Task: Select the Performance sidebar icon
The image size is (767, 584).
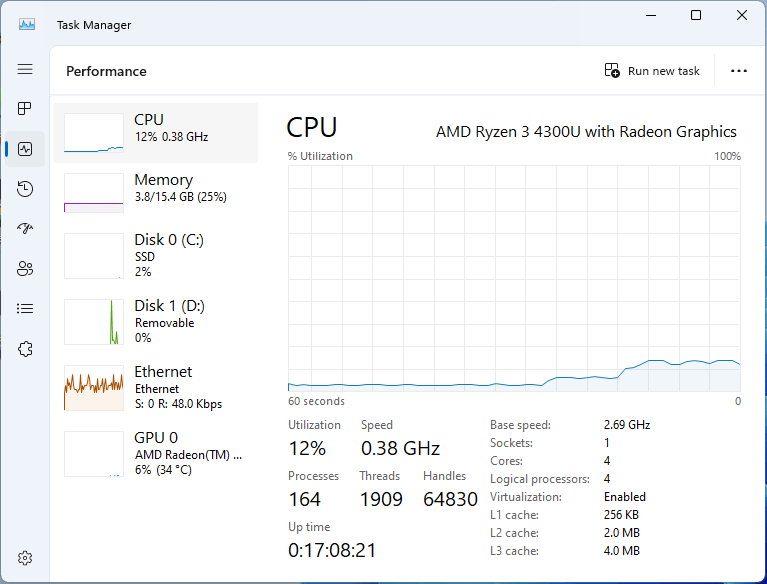Action: (25, 149)
